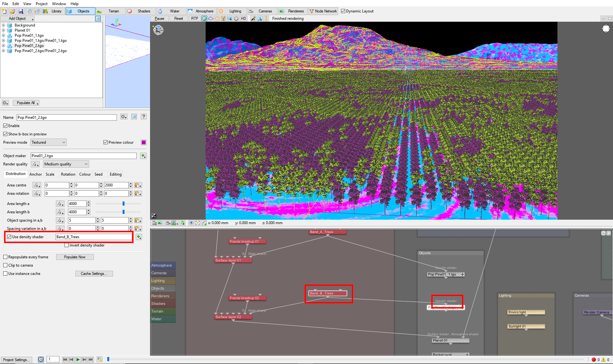Image resolution: width=613 pixels, height=364 pixels.
Task: Click the red error indicator in status bar
Action: pos(594,360)
